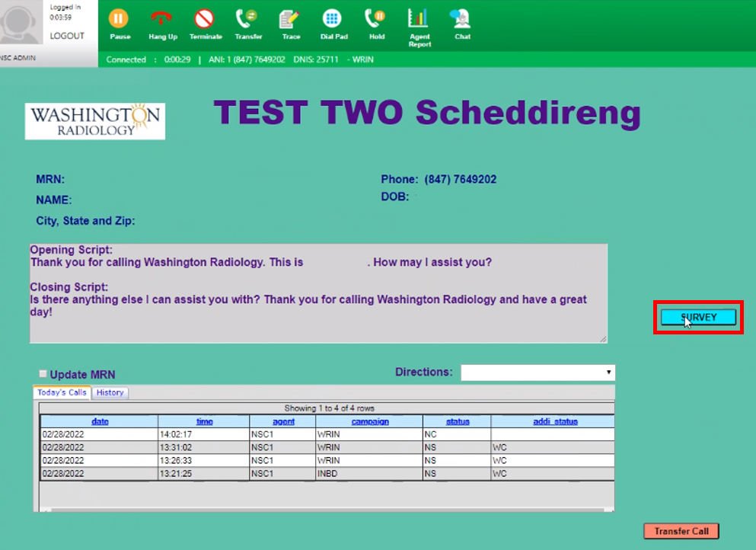Sort table by addi_status column
756x550 pixels.
pyautogui.click(x=555, y=421)
